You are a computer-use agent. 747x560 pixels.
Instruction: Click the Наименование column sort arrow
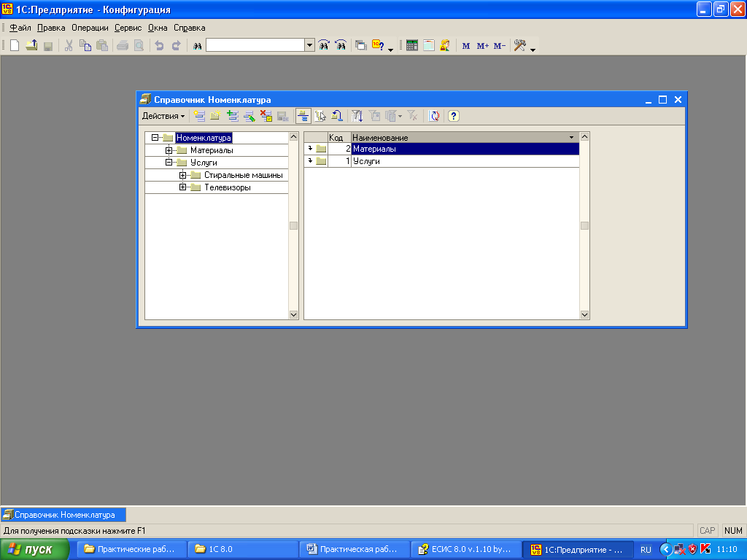tap(571, 138)
